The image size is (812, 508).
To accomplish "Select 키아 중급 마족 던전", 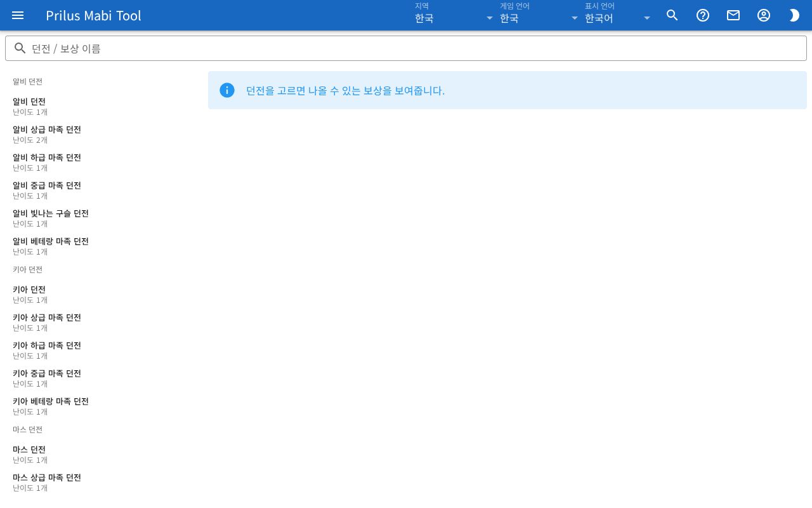I will [x=101, y=378].
